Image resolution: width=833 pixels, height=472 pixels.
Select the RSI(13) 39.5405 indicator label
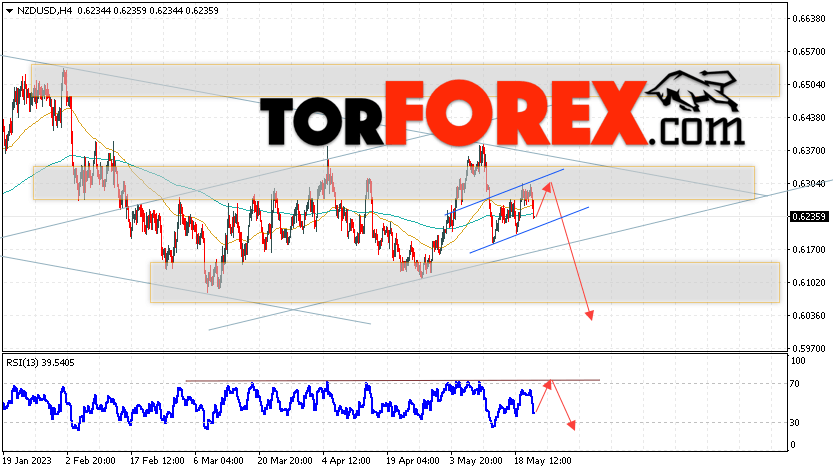pyautogui.click(x=40, y=363)
